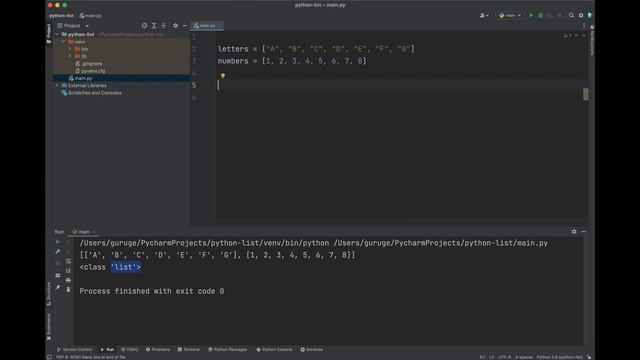
Task: Open Project panel gear options
Action: [176, 25]
